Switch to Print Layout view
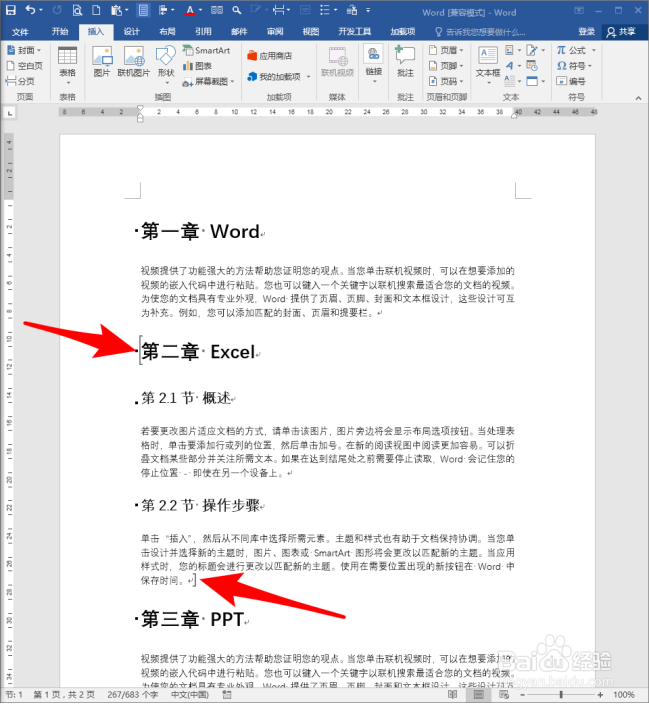Image resolution: width=649 pixels, height=704 pixels. 479,695
